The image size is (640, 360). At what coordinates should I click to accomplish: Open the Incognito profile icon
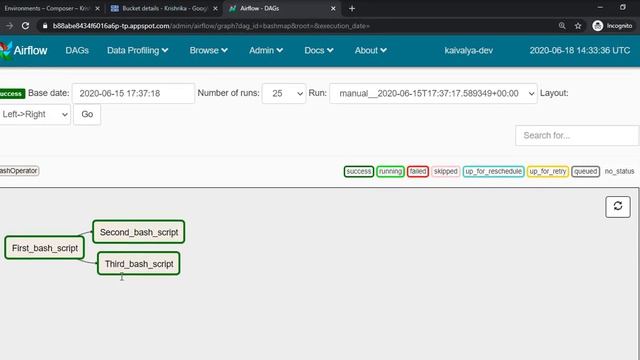598,26
